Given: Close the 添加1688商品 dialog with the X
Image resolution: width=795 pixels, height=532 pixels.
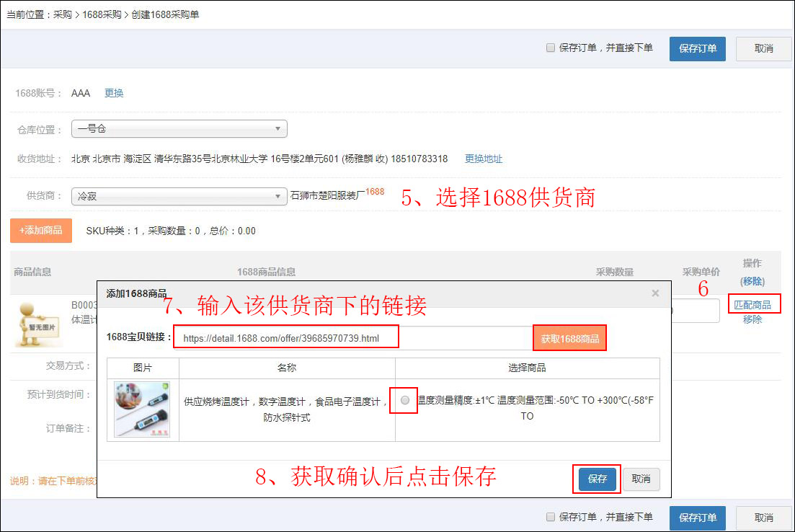Looking at the screenshot, I should [654, 293].
